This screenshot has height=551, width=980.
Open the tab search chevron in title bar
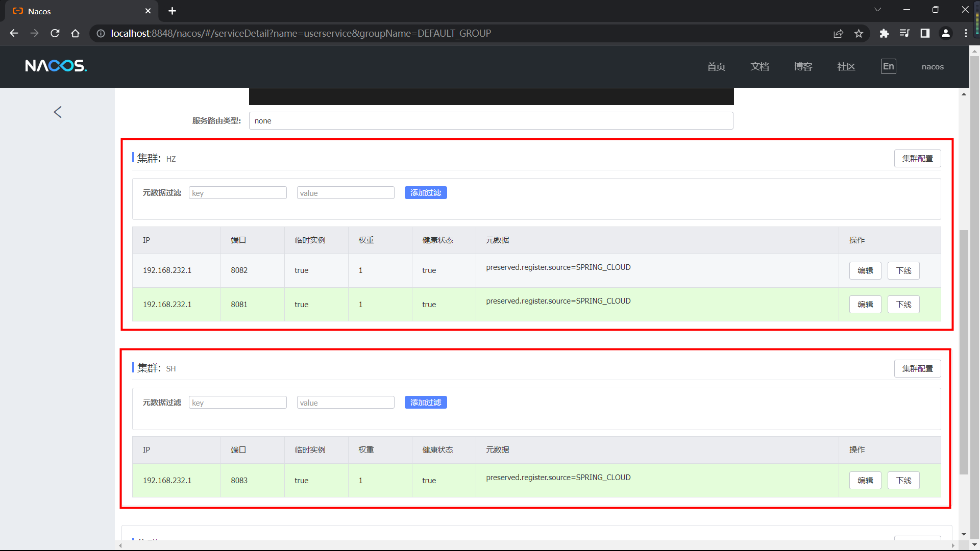coord(877,10)
